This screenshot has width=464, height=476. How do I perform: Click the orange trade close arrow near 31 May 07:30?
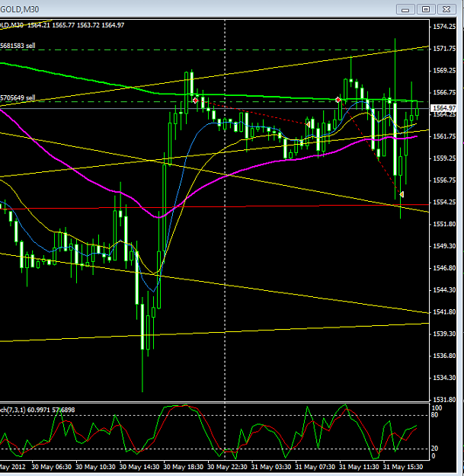[308, 124]
